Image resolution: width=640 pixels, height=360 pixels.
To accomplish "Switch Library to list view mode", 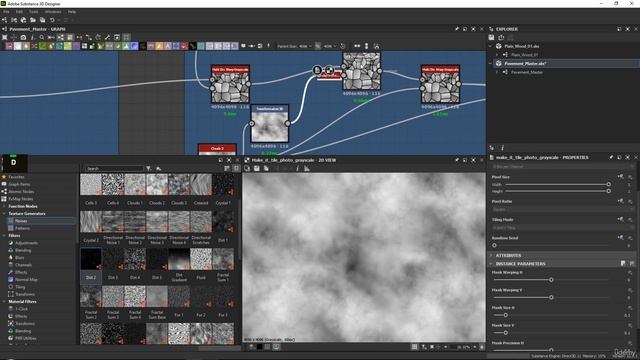I will point(227,168).
